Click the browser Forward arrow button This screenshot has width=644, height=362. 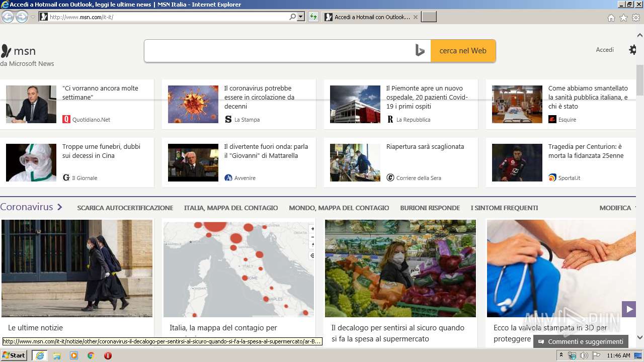[x=22, y=17]
